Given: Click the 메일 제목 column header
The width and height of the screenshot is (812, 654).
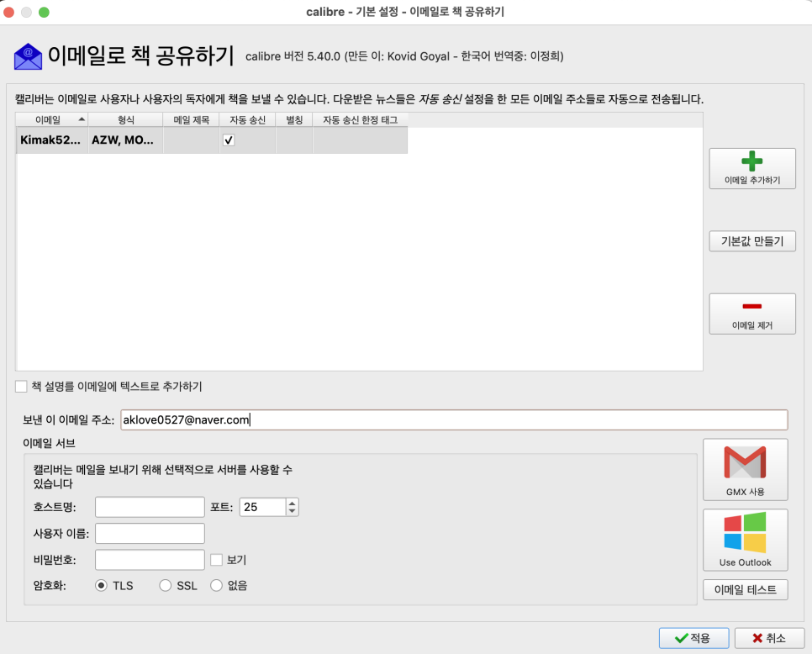Looking at the screenshot, I should 191,119.
